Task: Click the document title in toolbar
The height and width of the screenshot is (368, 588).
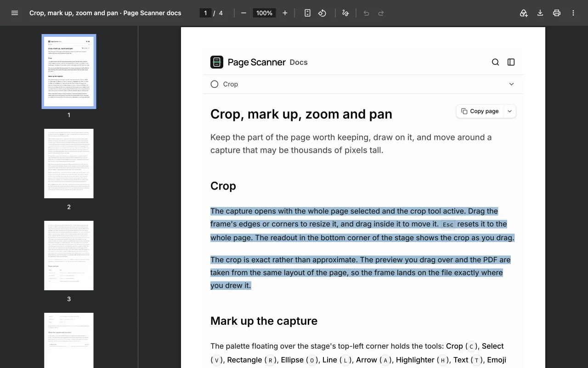Action: tap(105, 13)
